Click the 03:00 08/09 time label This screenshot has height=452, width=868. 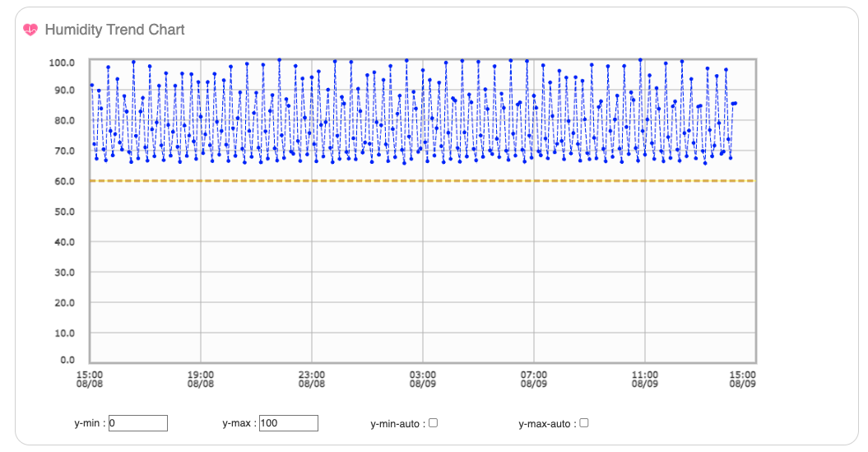[x=423, y=379]
